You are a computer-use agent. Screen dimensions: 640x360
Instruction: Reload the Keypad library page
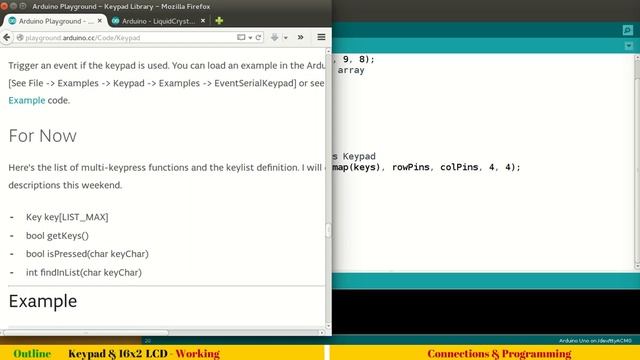click(258, 38)
